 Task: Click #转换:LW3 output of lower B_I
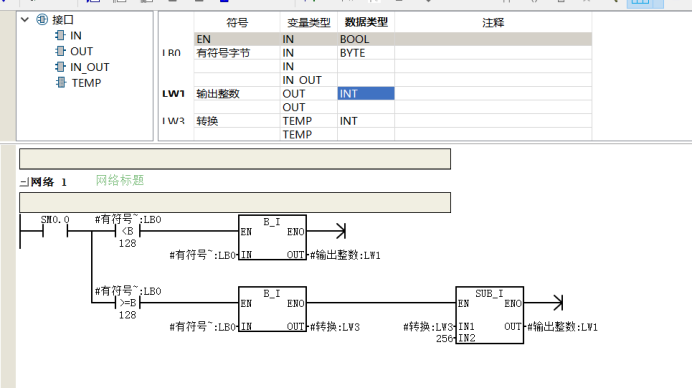[x=335, y=327]
